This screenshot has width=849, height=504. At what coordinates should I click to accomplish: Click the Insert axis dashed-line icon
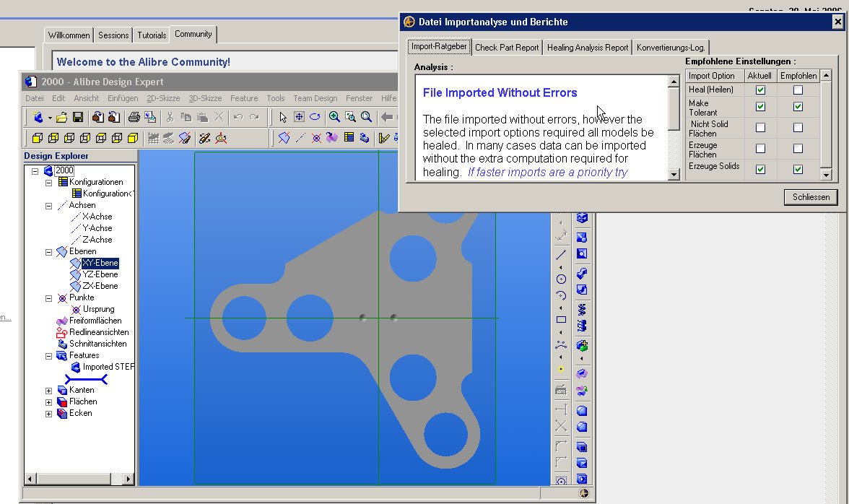[x=300, y=138]
